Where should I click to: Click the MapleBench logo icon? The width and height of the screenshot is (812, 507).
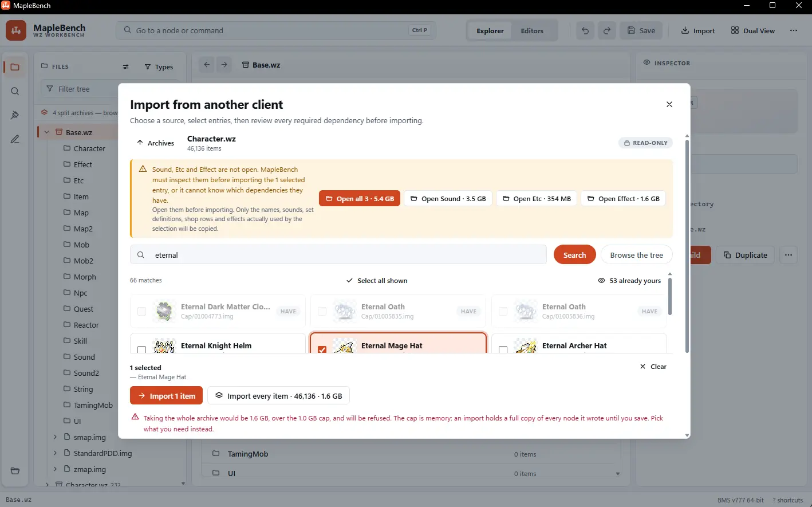pos(16,30)
